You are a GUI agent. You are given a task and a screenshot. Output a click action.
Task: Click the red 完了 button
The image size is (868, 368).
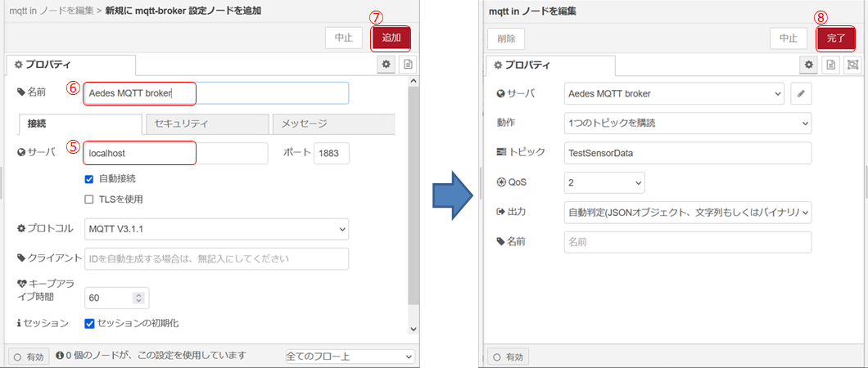click(x=836, y=38)
